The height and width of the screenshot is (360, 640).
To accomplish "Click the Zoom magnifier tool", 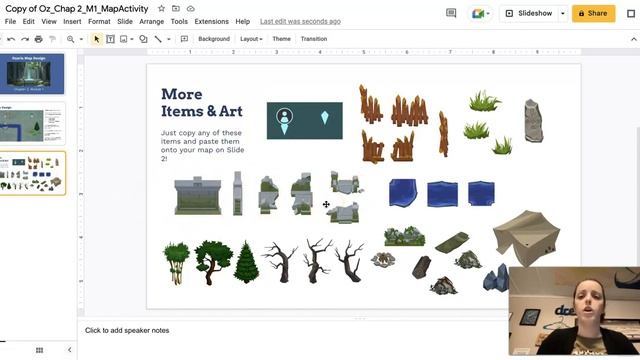I will pyautogui.click(x=71, y=39).
